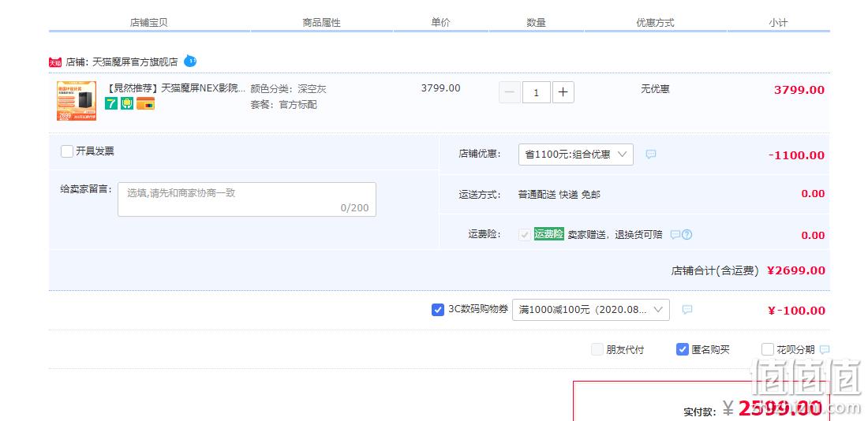Viewport: 868px width, 421px height.
Task: Open the product thumbnail image
Action: [77, 101]
